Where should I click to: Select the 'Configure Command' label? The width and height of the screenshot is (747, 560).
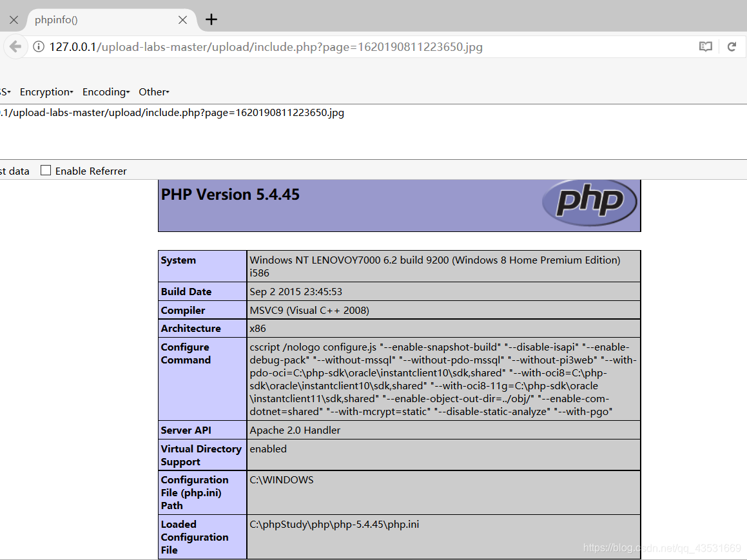tap(186, 353)
